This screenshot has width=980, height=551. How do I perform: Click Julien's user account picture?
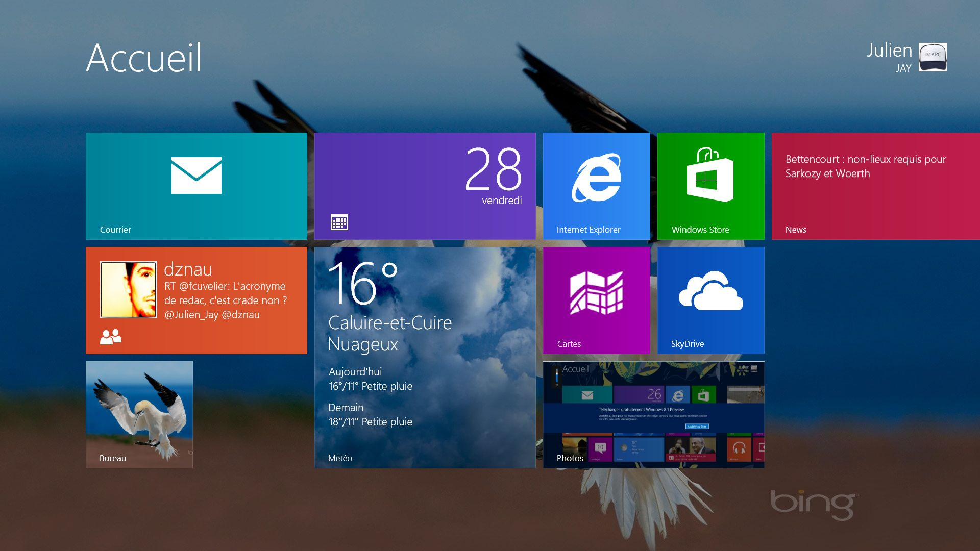point(933,57)
